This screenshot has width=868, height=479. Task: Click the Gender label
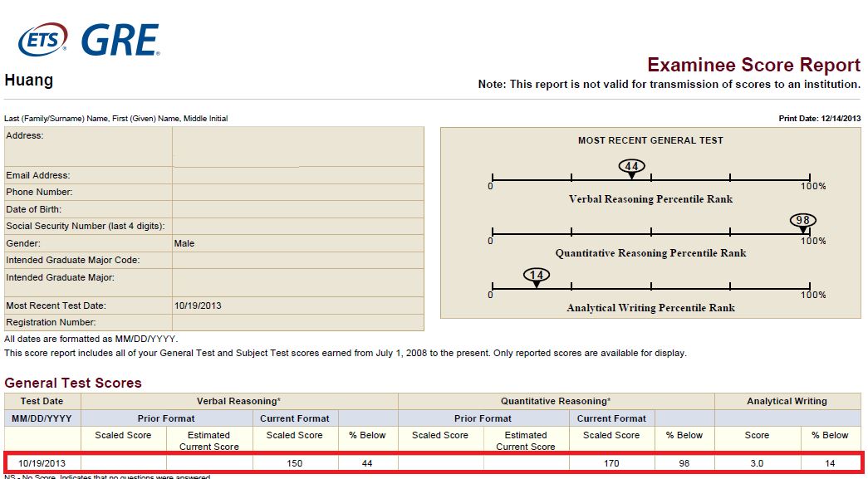[x=23, y=243]
